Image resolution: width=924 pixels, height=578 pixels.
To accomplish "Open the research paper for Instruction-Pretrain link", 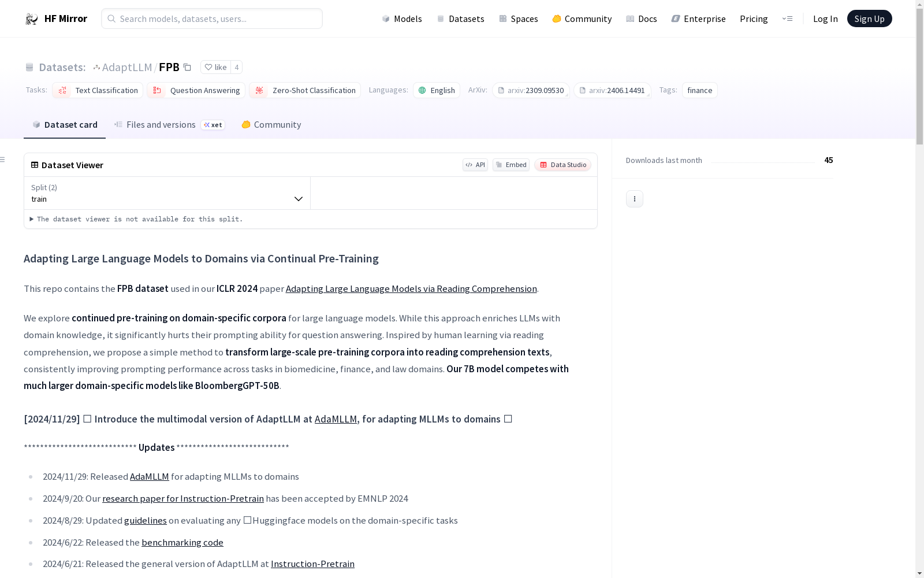I will point(183,498).
